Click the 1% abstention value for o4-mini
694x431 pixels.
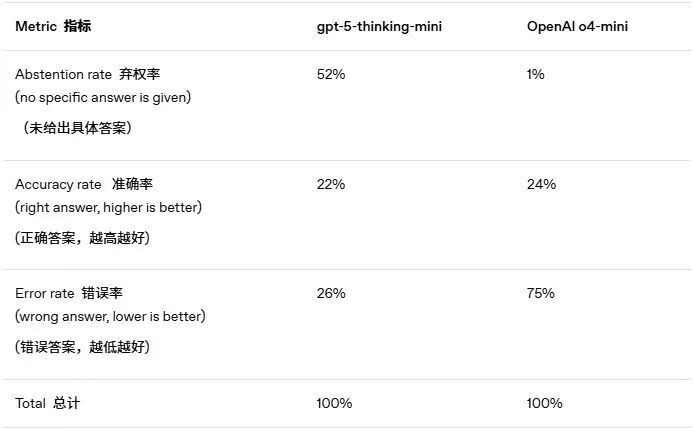535,74
